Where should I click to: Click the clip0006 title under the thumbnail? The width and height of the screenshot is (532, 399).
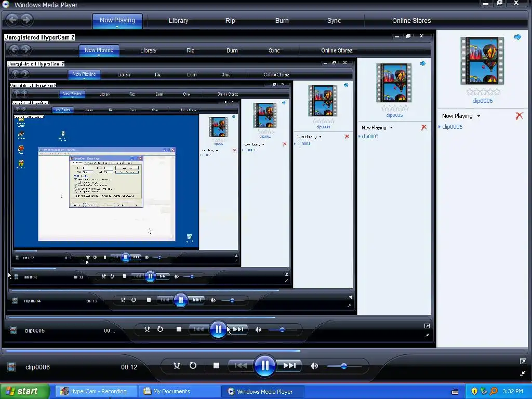coord(483,101)
